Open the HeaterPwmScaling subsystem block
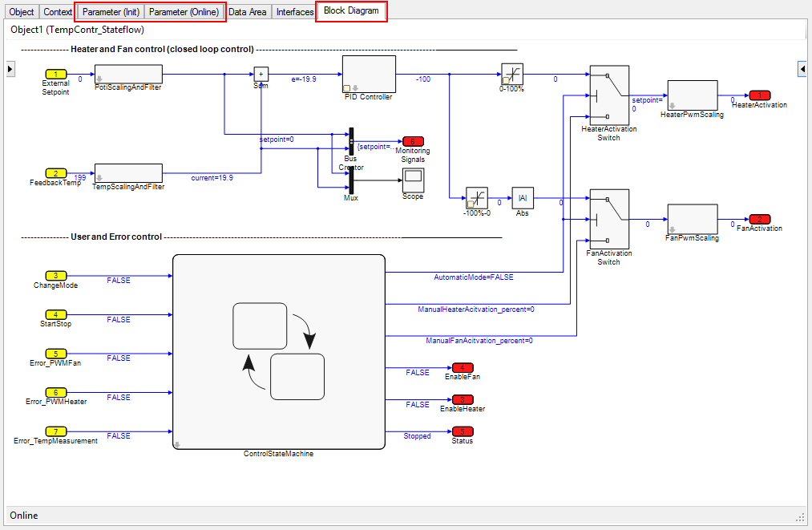The height and width of the screenshot is (530, 812). click(693, 95)
